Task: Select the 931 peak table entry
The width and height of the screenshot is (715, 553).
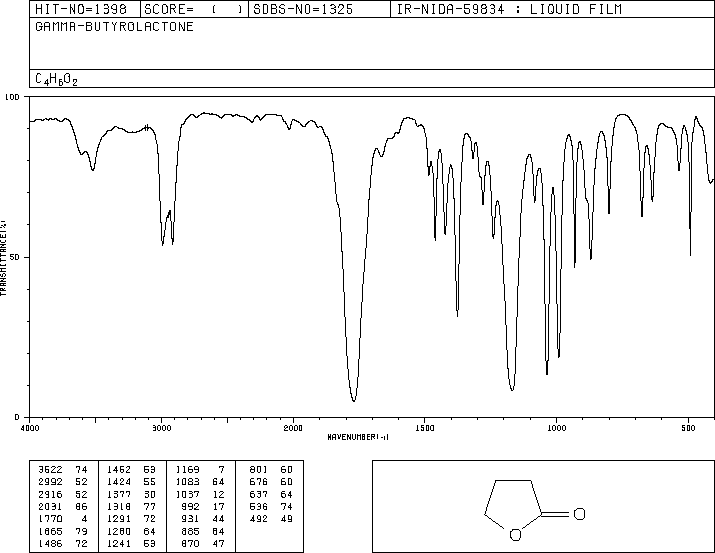Action: coord(203,519)
